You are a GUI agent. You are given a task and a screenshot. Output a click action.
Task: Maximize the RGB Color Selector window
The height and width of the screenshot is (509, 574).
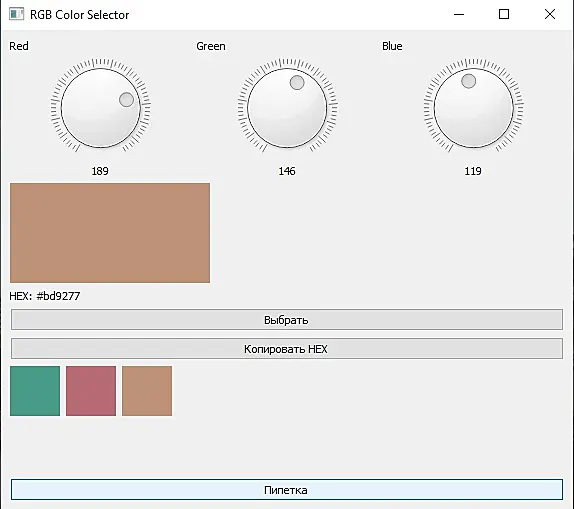tap(504, 14)
